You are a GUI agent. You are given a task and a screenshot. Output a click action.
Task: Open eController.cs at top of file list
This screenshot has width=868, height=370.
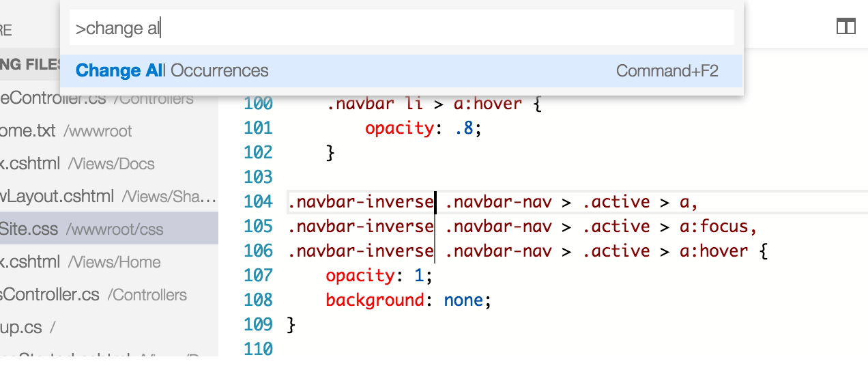(x=109, y=99)
